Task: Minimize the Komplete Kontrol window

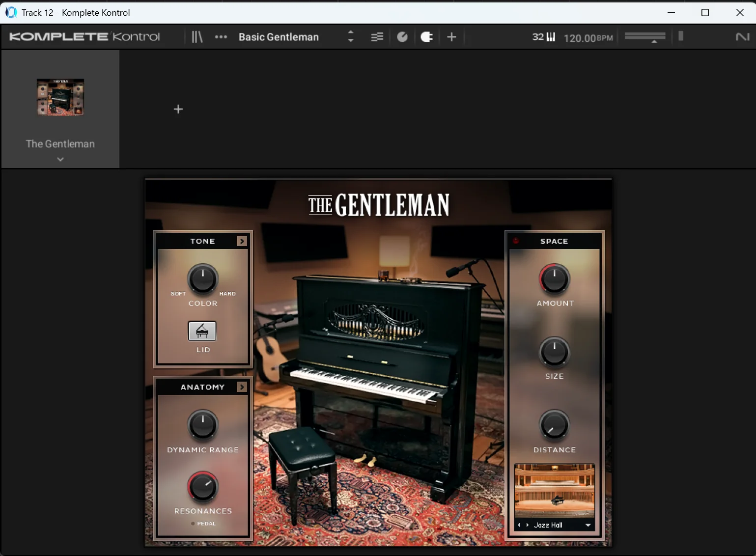Action: click(x=672, y=12)
